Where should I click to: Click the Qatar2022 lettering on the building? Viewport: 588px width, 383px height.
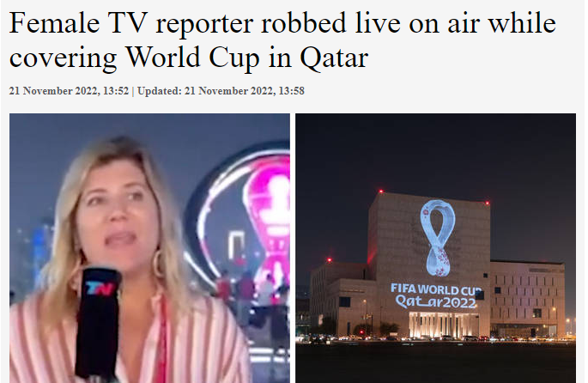tap(435, 302)
